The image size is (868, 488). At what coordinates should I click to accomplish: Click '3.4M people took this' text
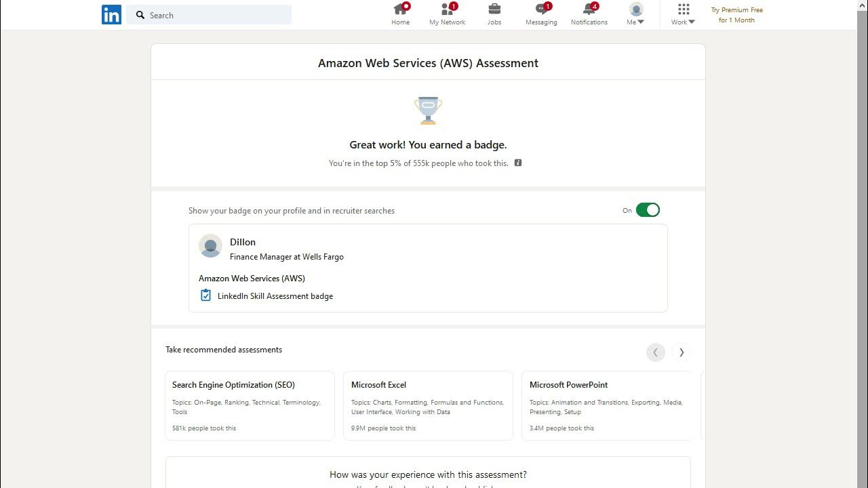[562, 428]
